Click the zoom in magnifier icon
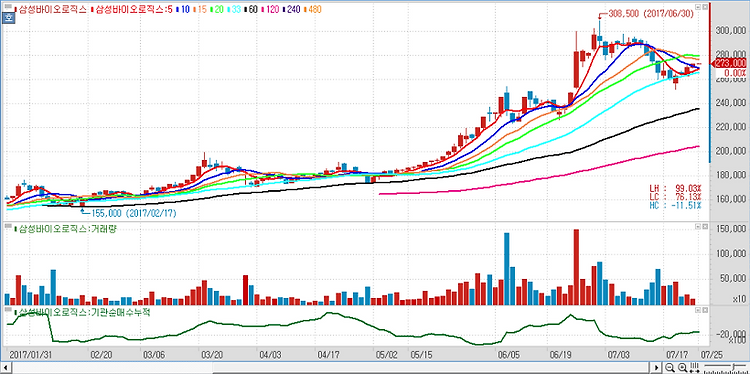 tap(683, 367)
